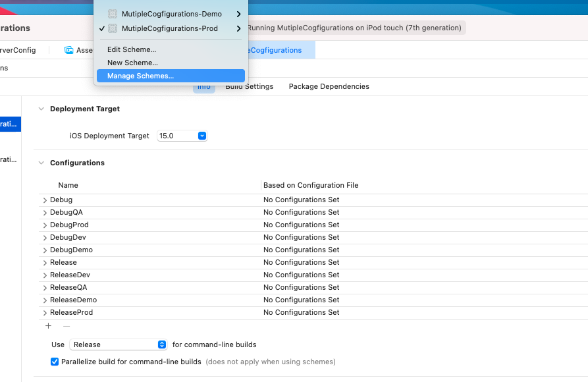Viewport: 588px width, 382px height.
Task: Expand the Release configuration row
Action: pyautogui.click(x=45, y=263)
